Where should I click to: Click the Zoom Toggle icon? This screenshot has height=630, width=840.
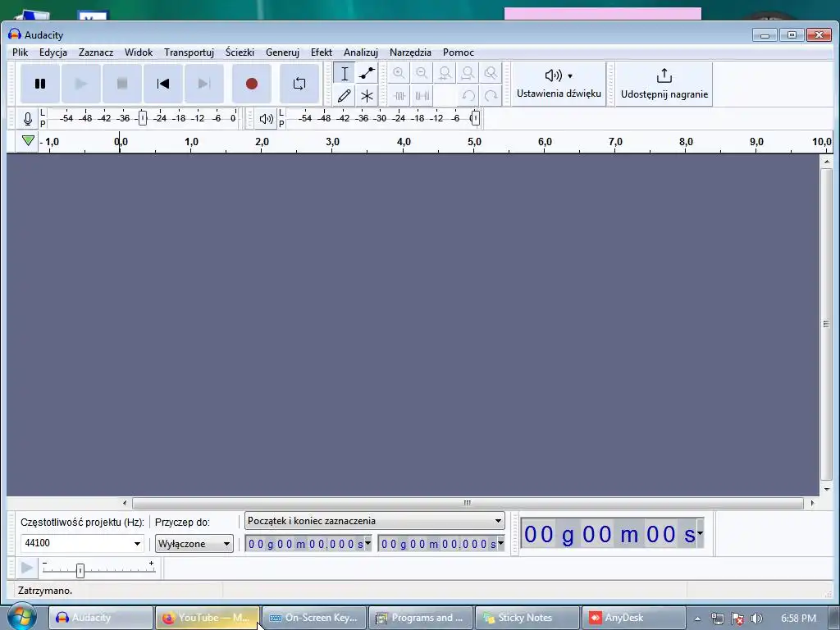point(491,73)
